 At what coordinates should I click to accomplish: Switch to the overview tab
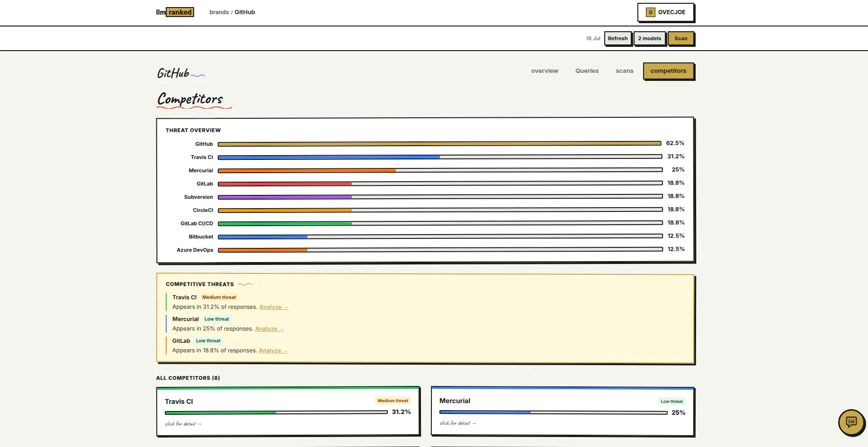click(x=545, y=71)
